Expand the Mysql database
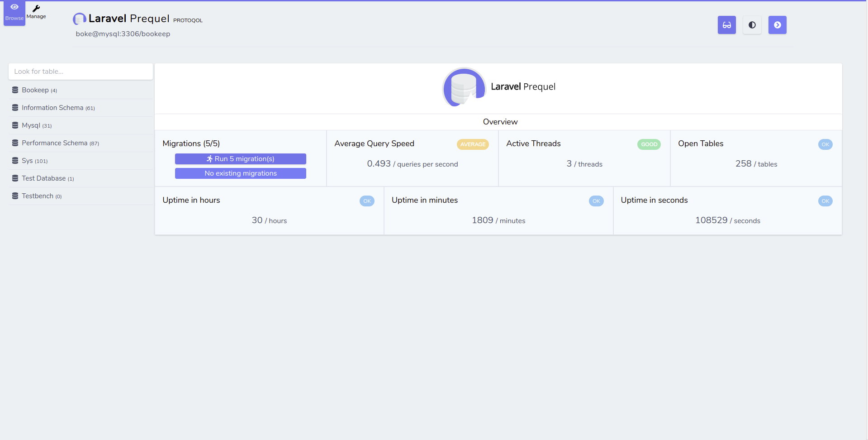The width and height of the screenshot is (868, 440). point(81,125)
